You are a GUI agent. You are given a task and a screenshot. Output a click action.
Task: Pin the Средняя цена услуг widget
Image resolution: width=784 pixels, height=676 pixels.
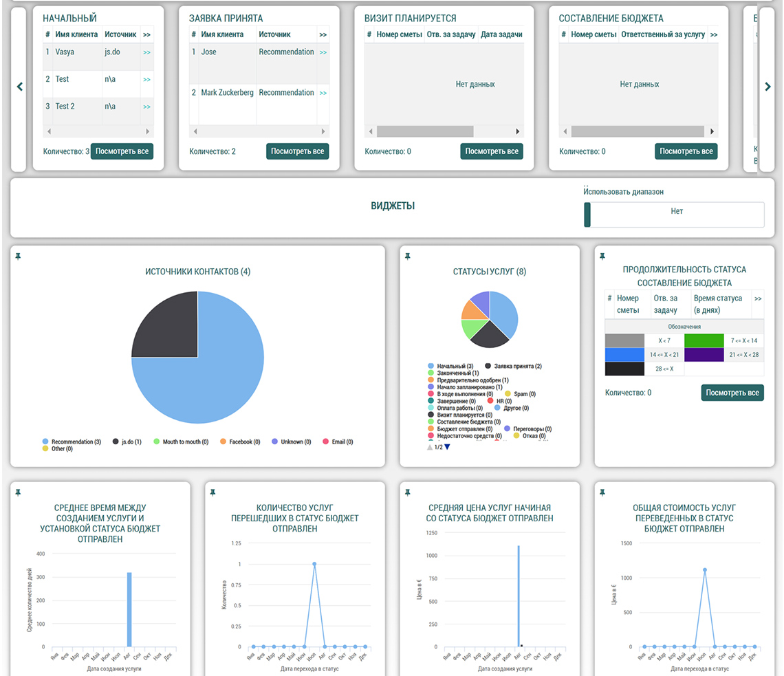(408, 492)
